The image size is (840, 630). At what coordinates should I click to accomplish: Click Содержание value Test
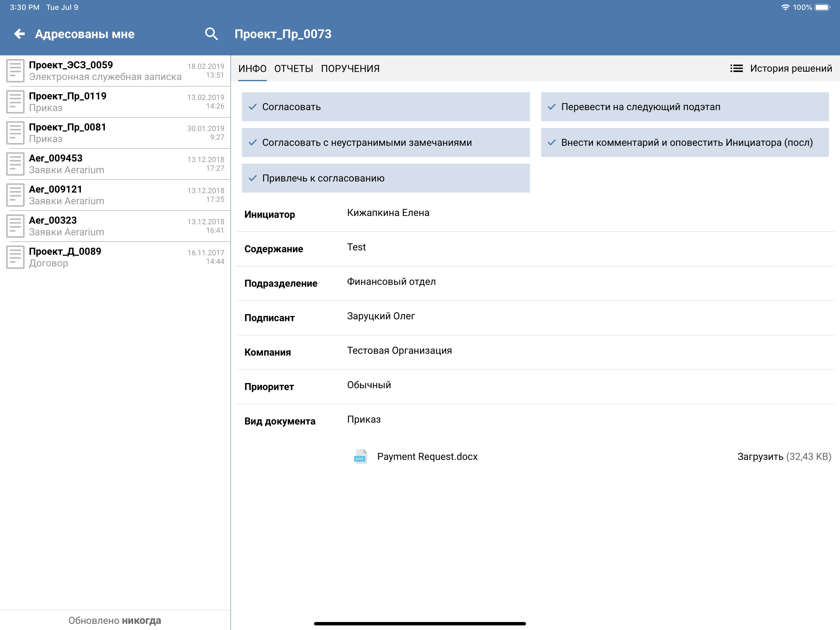tap(356, 247)
